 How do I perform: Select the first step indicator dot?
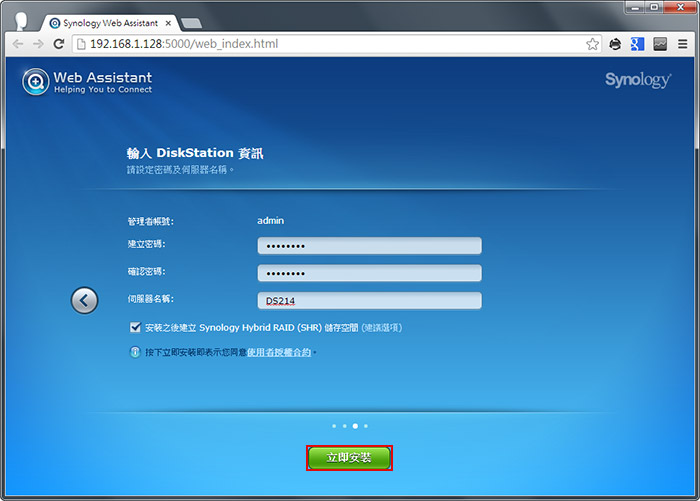[334, 426]
